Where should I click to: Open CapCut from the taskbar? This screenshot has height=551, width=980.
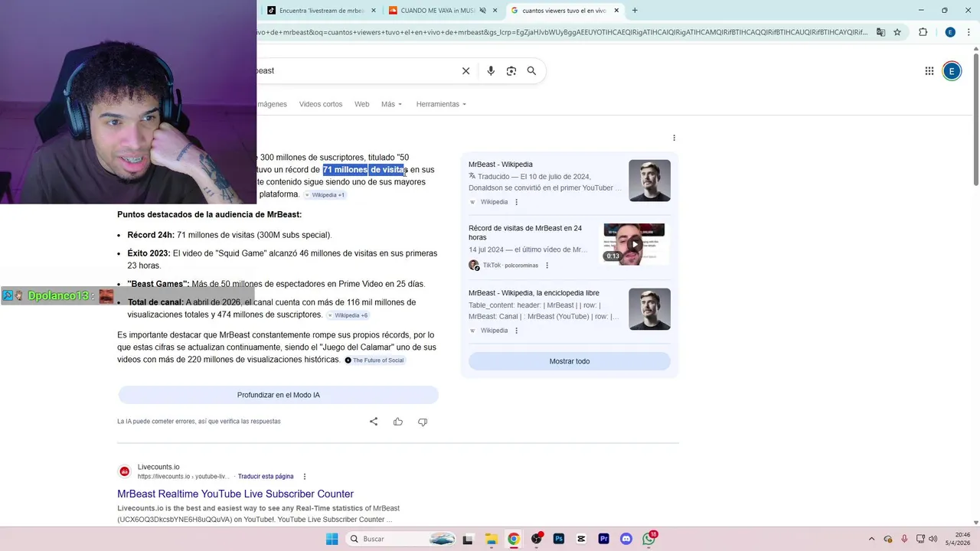(582, 539)
